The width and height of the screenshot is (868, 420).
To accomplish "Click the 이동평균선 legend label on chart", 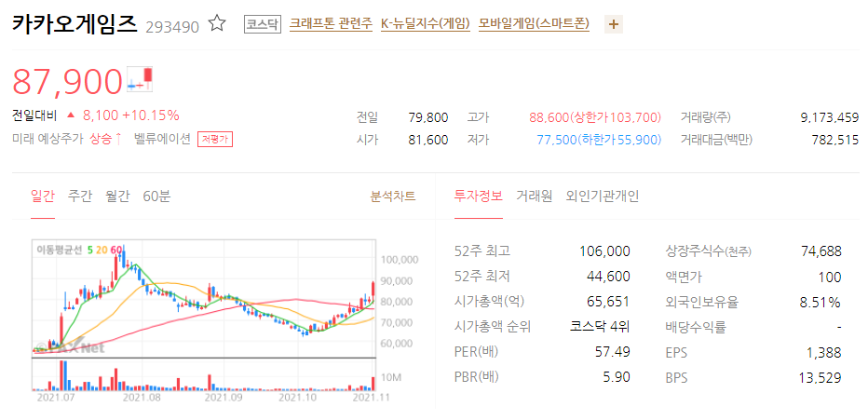I will (60, 250).
